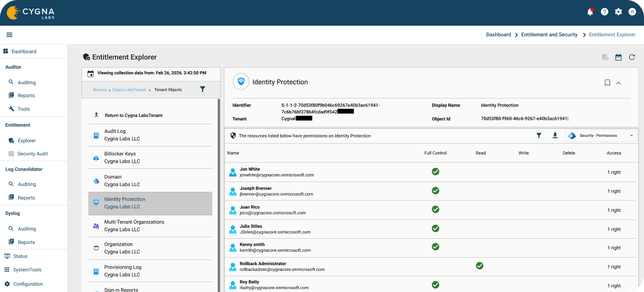Open the calendar collection date picker
Viewport: 644px width, 292px height.
(618, 57)
